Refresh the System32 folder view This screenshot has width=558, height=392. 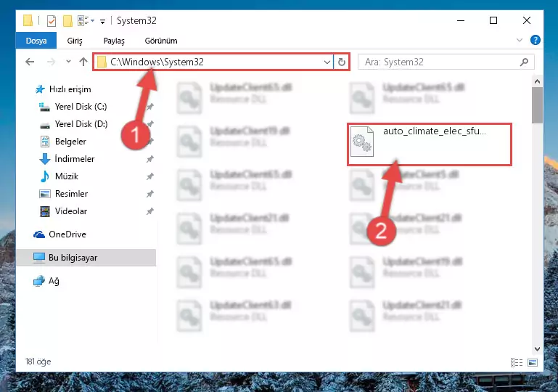coord(342,62)
